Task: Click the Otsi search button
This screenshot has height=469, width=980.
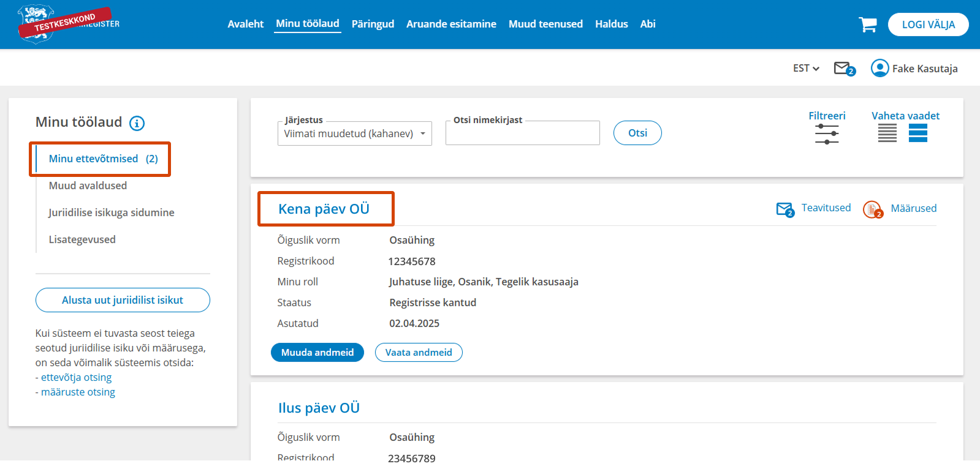Action: 637,133
